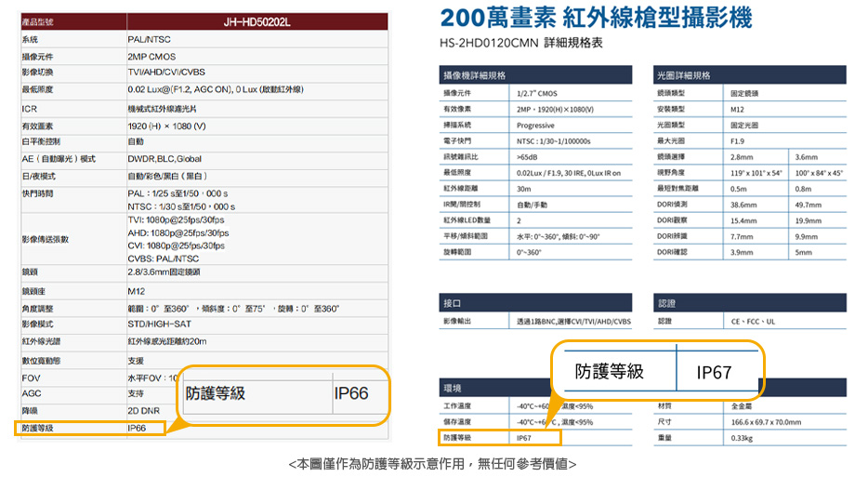Click the 環境 section header
The width and height of the screenshot is (868, 477).
click(495, 388)
